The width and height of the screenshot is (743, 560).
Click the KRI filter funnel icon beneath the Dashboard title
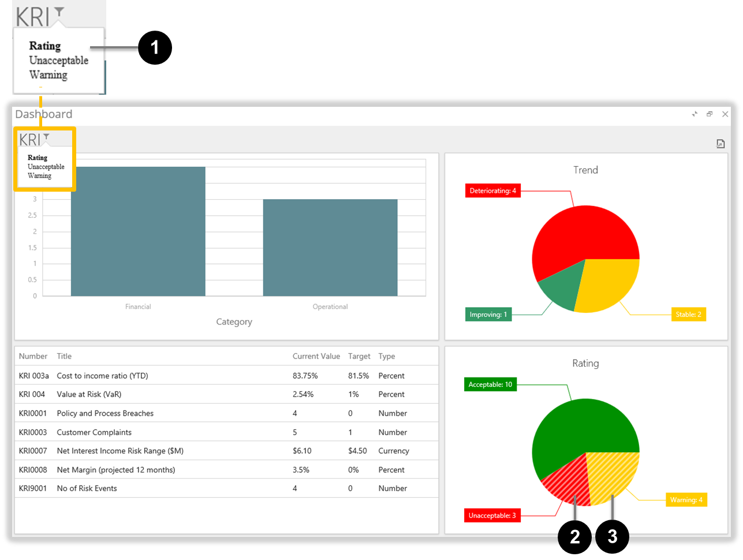tap(46, 137)
